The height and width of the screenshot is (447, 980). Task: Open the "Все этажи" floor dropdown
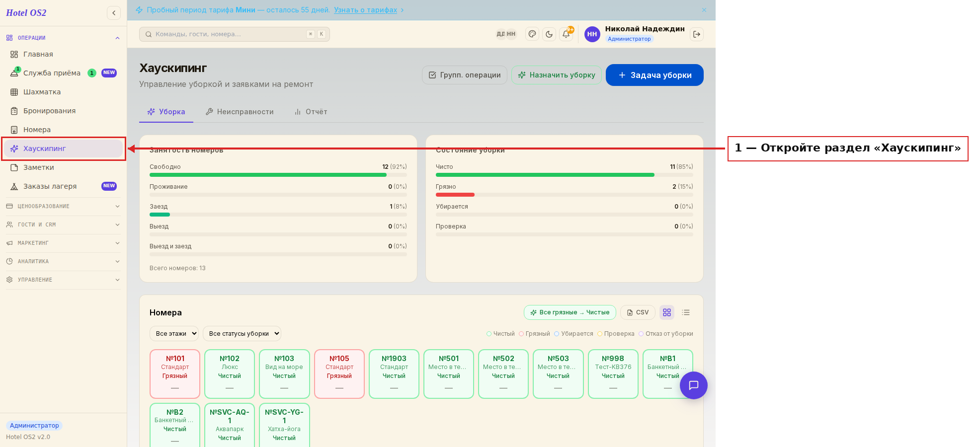(174, 334)
